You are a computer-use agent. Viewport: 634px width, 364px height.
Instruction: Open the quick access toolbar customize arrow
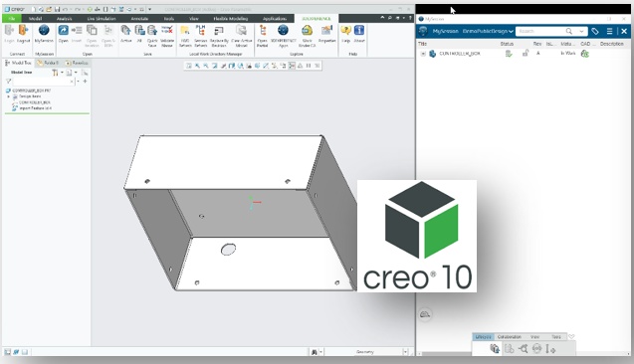point(149,9)
